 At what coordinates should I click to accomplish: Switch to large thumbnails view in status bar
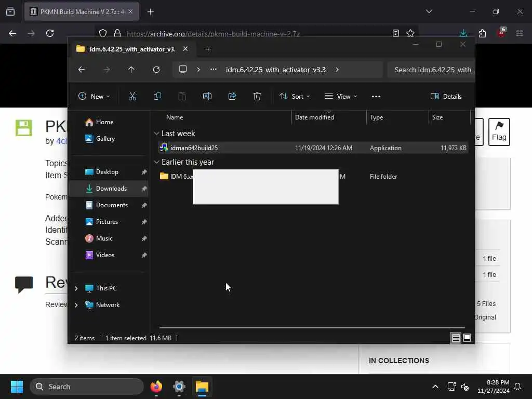tap(467, 338)
